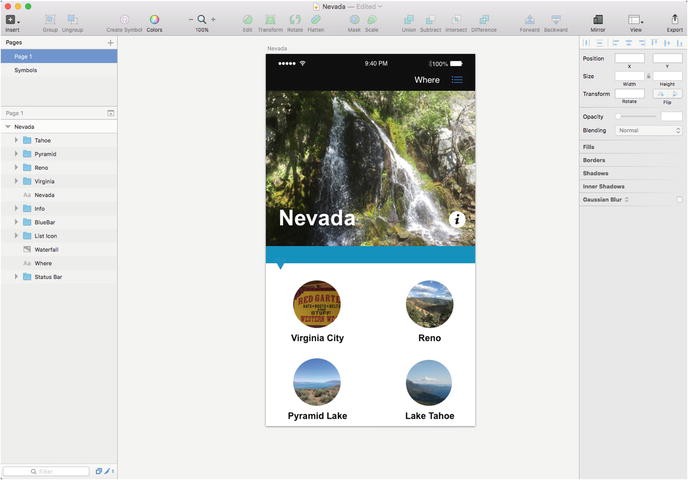This screenshot has height=480, width=688.
Task: Expand the Tahoe layer group
Action: point(16,140)
